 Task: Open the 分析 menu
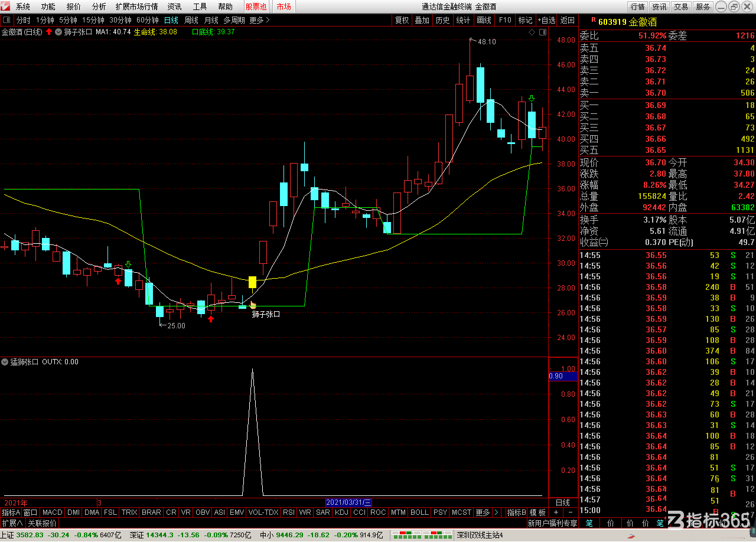click(x=99, y=7)
